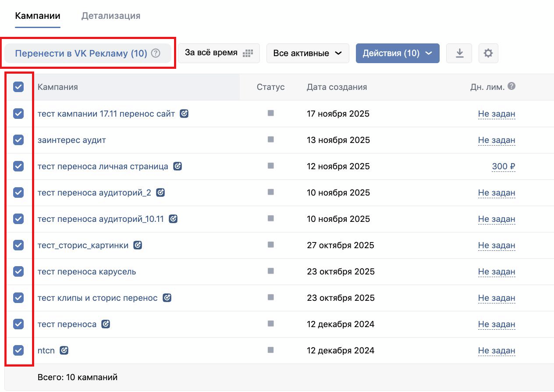Click help question mark in transfer button
The image size is (554, 392).
[x=156, y=53]
